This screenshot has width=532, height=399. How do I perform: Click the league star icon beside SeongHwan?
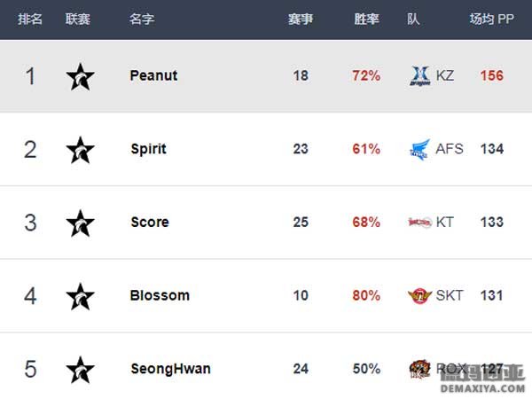point(80,370)
